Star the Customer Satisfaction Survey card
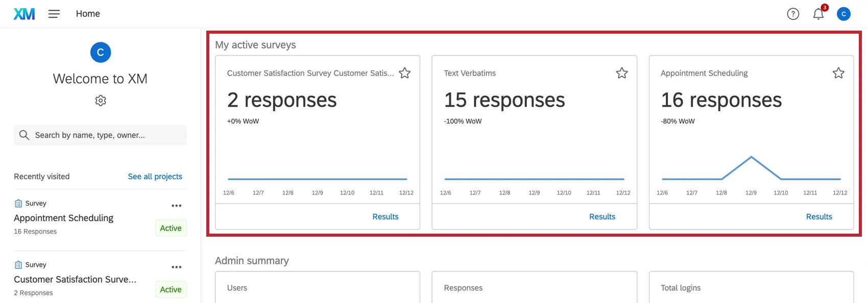 405,73
